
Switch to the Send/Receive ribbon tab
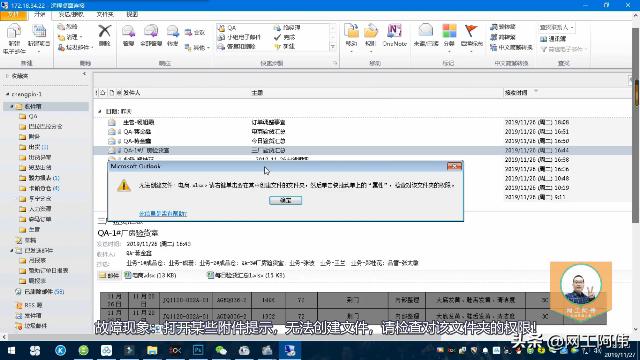click(x=71, y=15)
